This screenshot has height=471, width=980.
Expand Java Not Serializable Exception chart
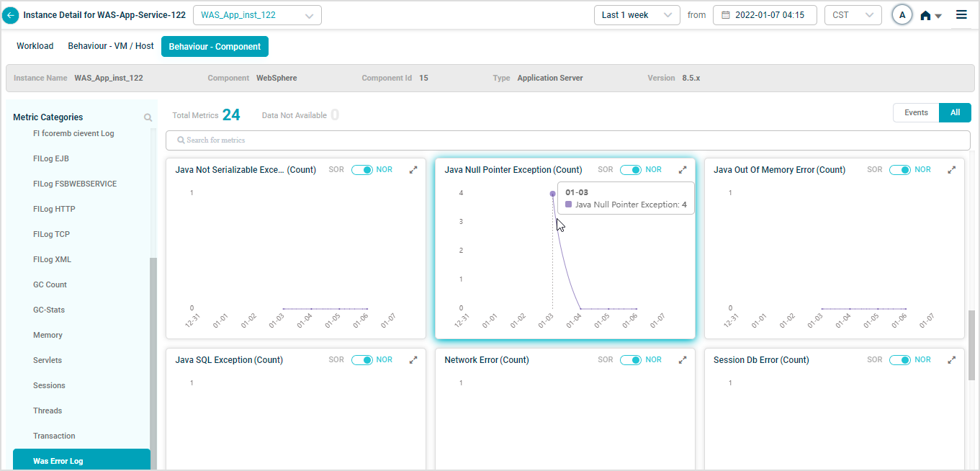pyautogui.click(x=413, y=170)
